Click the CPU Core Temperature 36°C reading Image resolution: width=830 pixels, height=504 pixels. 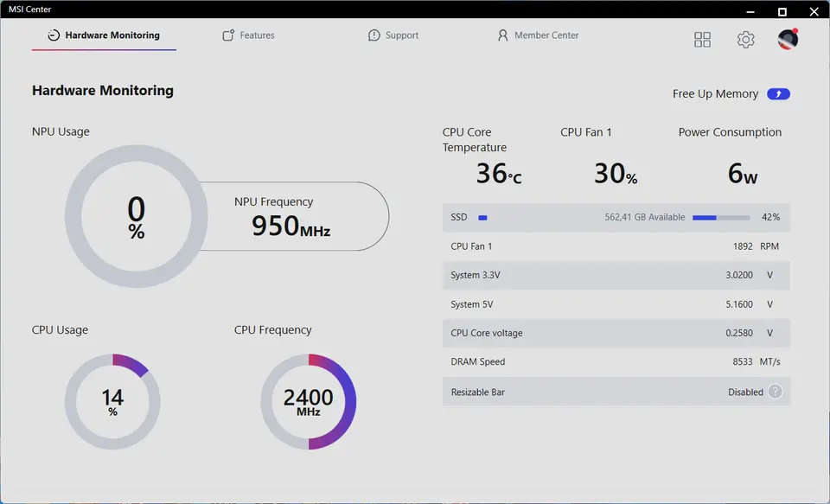[499, 173]
